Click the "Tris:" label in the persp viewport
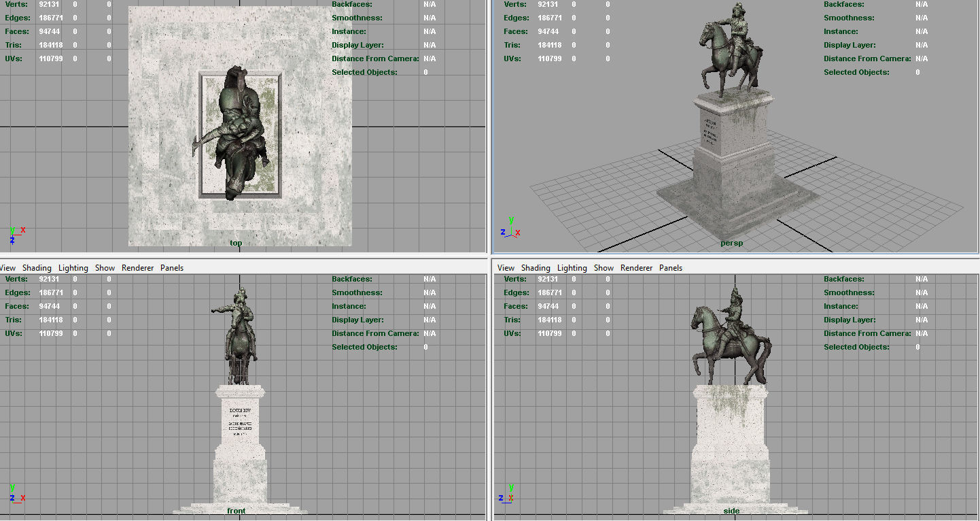Viewport: 980px width, 521px height. 512,45
